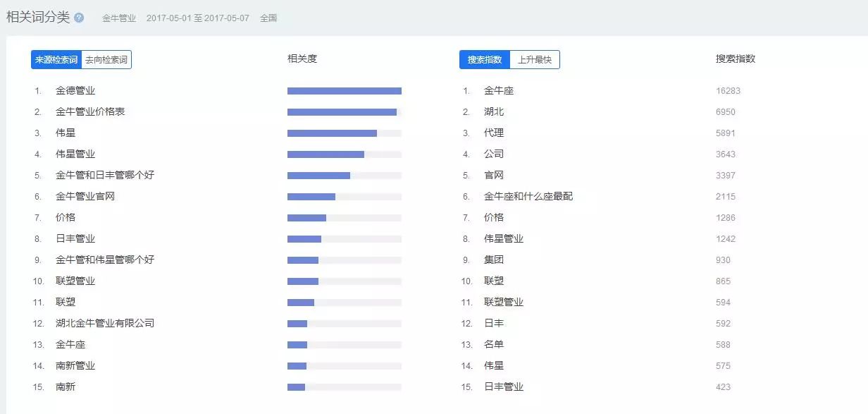Select the 来源检索词 tab
This screenshot has height=414, width=868.
coord(56,60)
